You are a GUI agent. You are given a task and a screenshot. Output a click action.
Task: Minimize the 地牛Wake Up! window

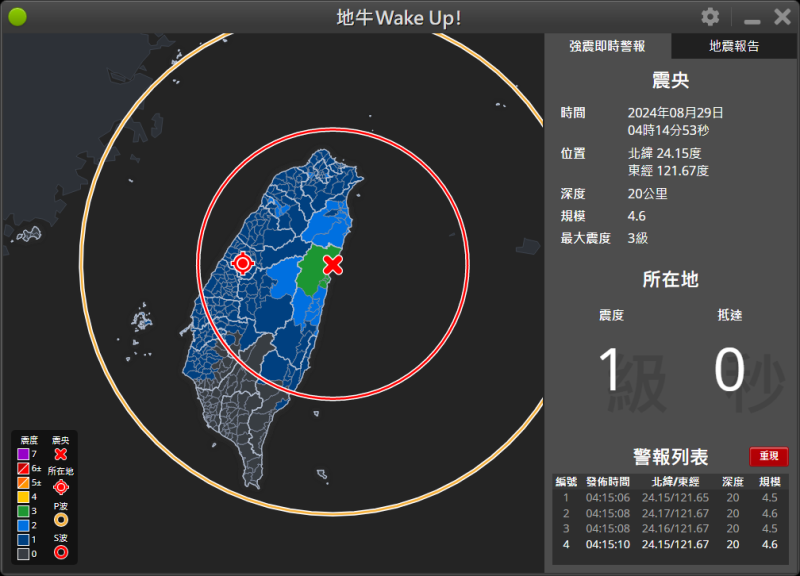(752, 19)
